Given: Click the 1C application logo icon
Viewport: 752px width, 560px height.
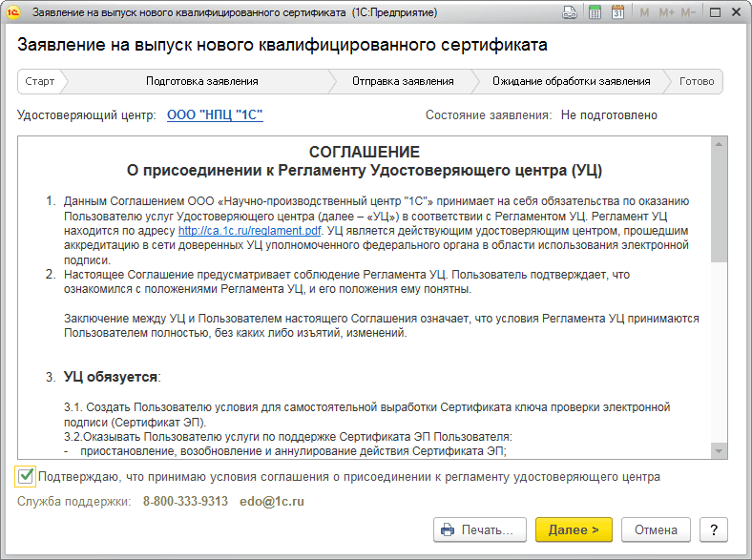Looking at the screenshot, I should pos(13,12).
